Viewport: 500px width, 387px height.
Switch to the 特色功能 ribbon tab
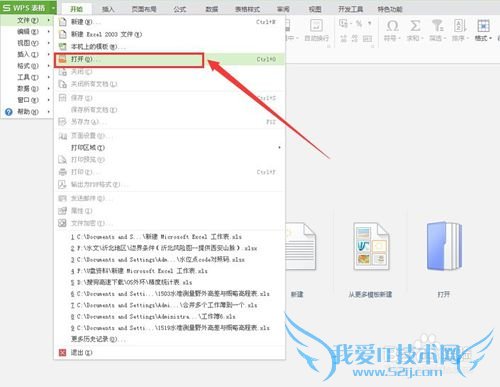(x=390, y=9)
